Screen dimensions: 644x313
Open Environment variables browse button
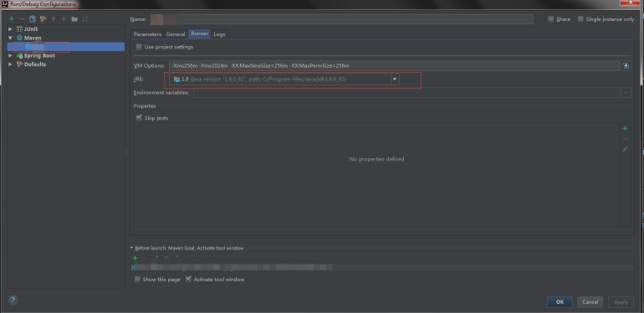pyautogui.click(x=626, y=93)
